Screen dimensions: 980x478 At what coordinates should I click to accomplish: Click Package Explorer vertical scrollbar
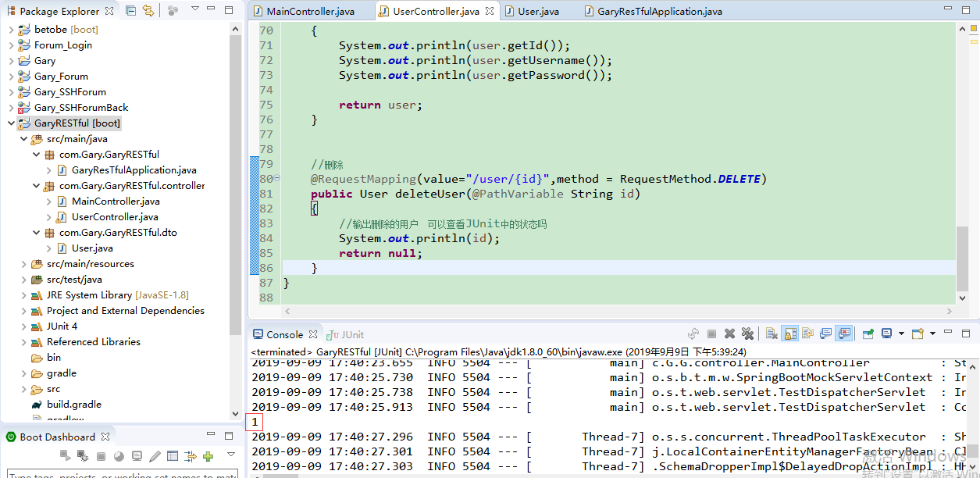(x=236, y=184)
